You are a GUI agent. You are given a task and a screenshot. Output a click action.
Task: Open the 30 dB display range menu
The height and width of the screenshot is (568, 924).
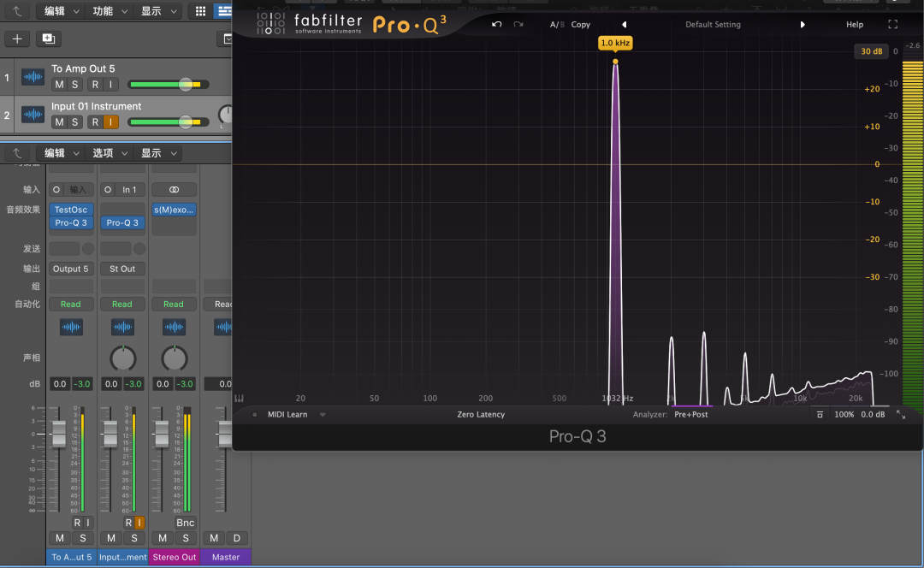[872, 51]
